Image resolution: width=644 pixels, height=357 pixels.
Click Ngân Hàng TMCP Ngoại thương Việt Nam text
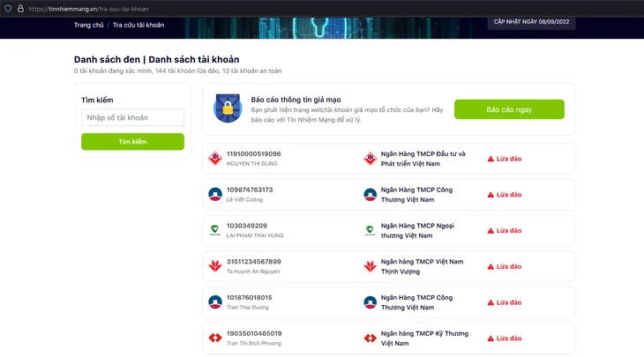[x=417, y=231]
